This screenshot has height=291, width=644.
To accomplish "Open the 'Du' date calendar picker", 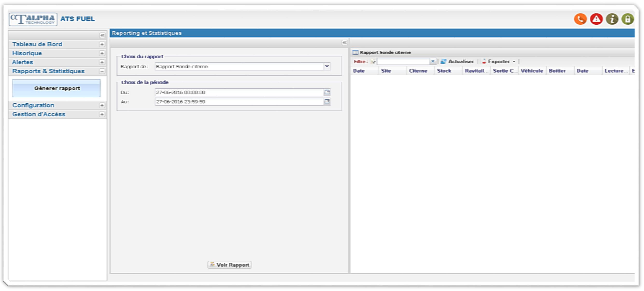I will pos(327,92).
